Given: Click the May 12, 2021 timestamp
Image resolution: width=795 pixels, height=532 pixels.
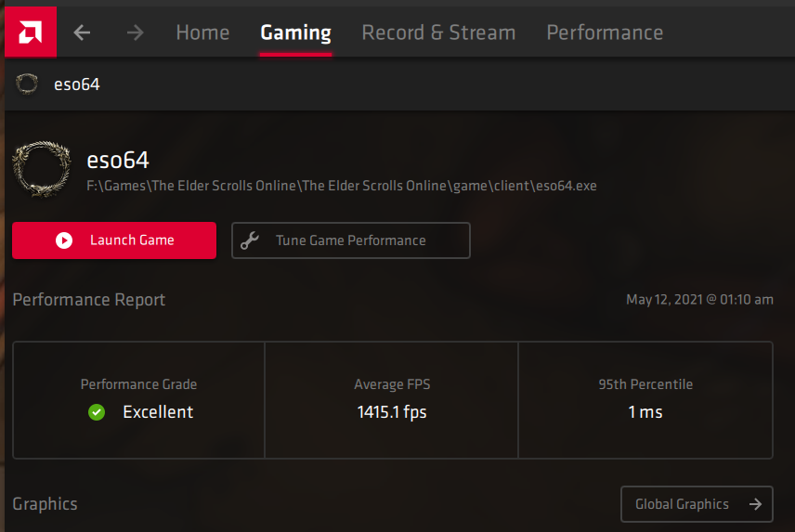Looking at the screenshot, I should point(699,300).
